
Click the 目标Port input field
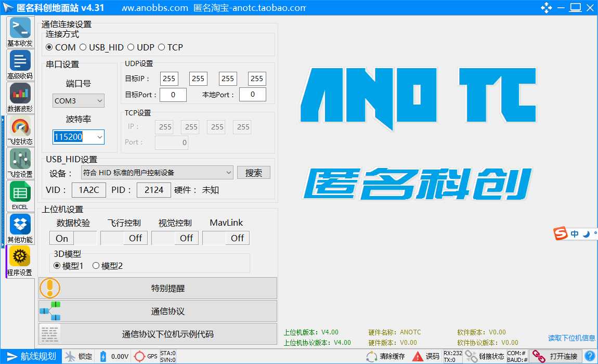[173, 95]
